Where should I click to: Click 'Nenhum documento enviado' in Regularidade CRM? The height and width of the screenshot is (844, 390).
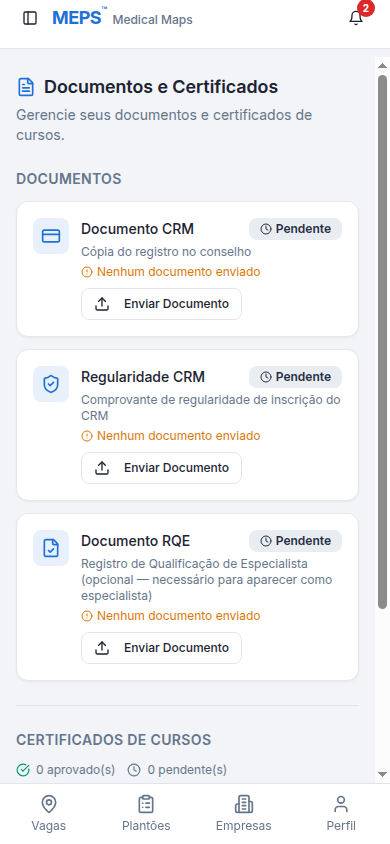[x=179, y=436]
